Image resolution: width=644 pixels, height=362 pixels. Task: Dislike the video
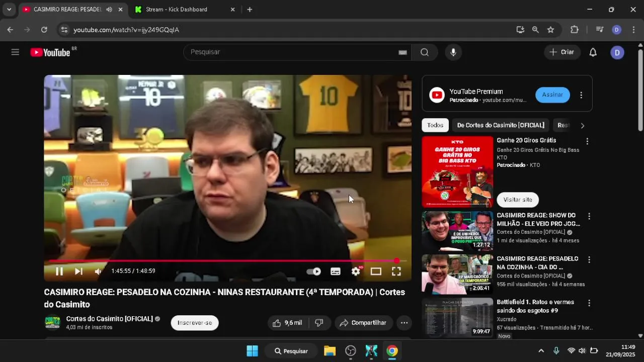pos(319,323)
